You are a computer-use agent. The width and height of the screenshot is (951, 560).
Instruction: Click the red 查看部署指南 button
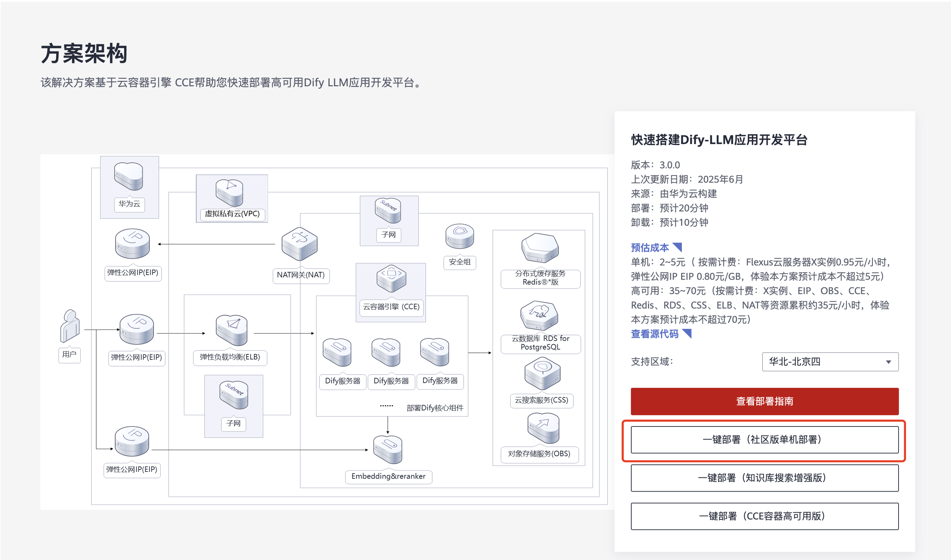[x=765, y=401]
